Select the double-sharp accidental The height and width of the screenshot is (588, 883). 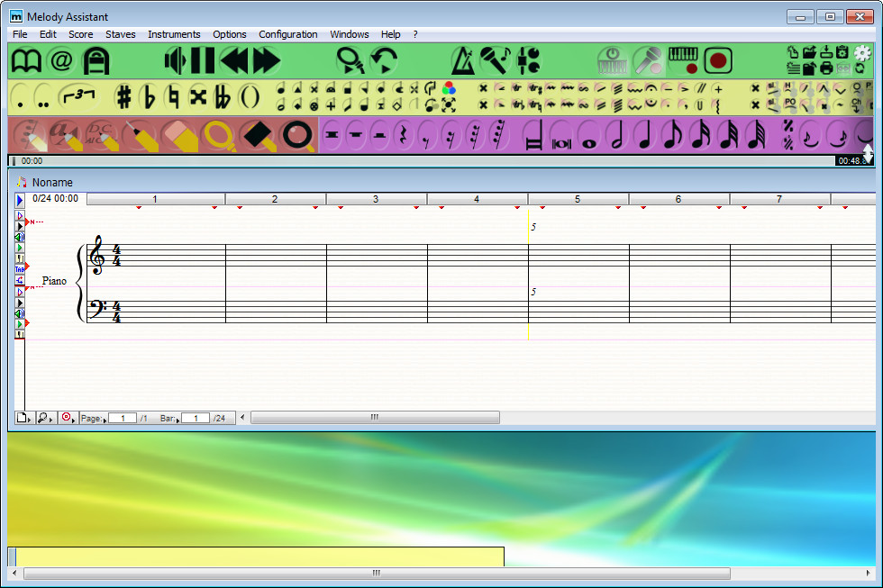click(197, 97)
